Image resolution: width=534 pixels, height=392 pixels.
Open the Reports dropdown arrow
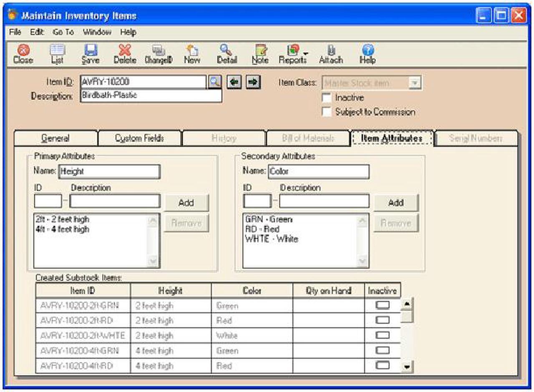click(x=306, y=53)
